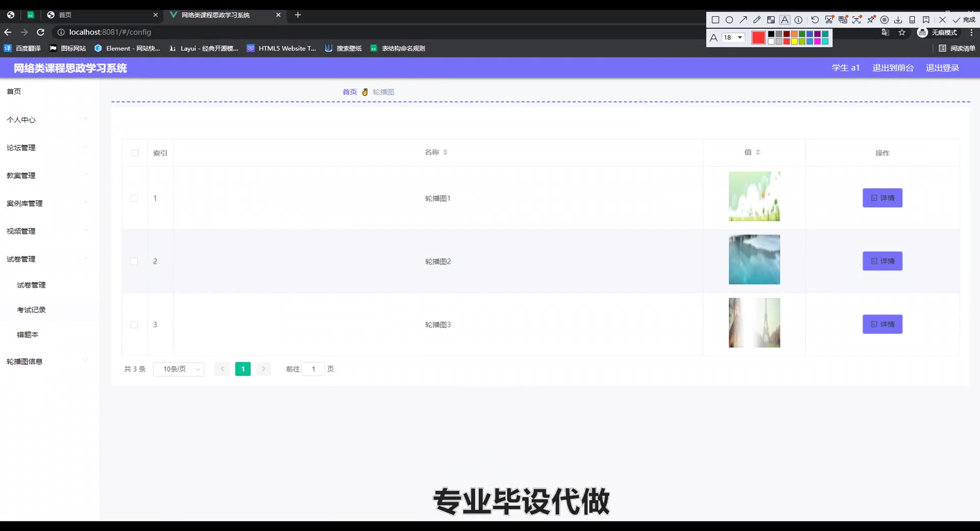
Task: Click the translate page icon in address bar
Action: point(886,32)
